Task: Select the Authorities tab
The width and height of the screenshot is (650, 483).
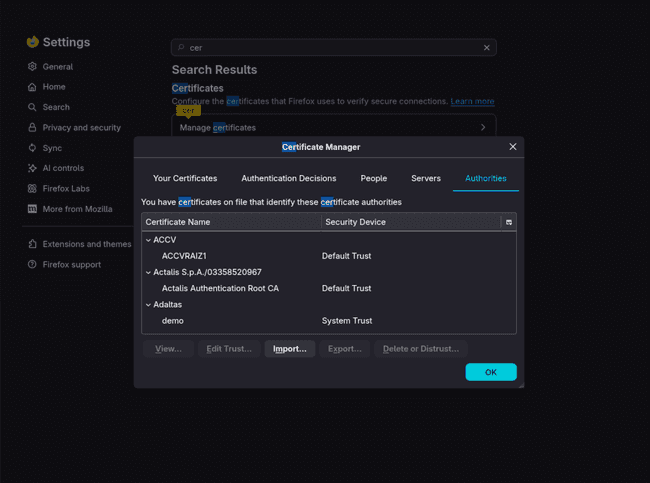Action: pyautogui.click(x=485, y=179)
